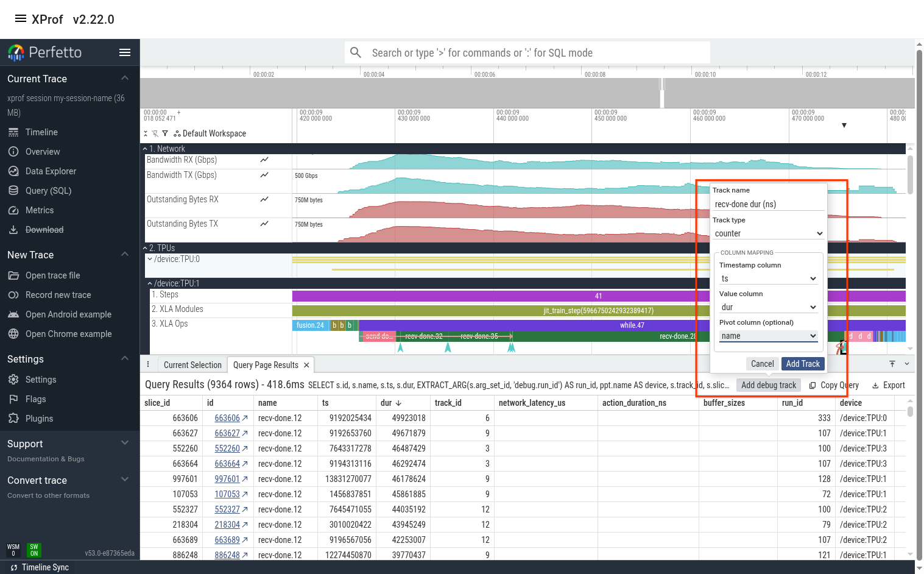Switch to the Current Selection tab

point(192,364)
